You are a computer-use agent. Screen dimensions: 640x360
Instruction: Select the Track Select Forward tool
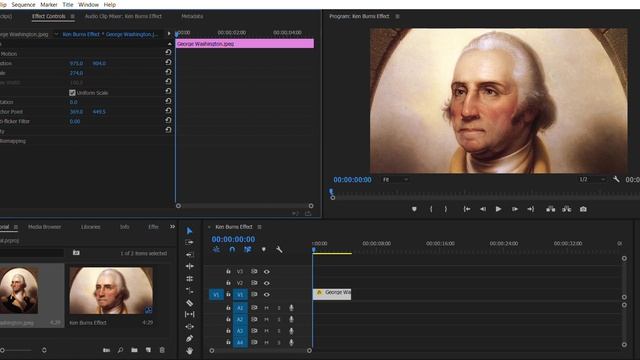click(x=189, y=242)
